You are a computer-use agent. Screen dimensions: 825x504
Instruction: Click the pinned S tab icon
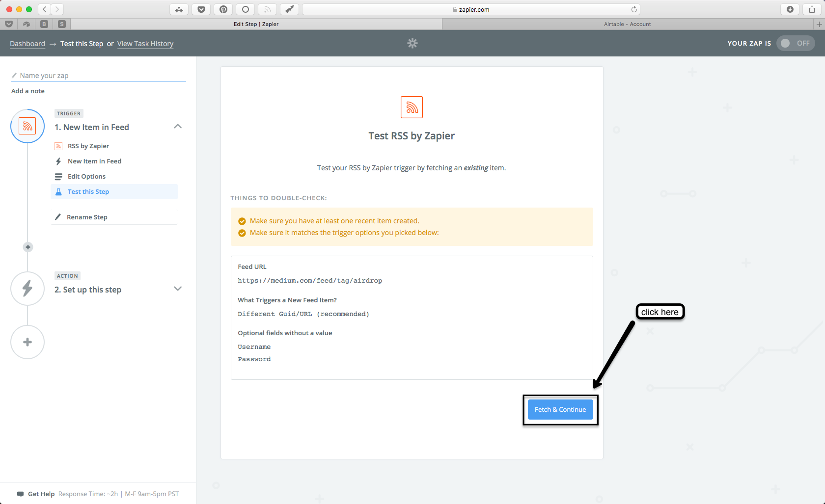[x=62, y=24]
